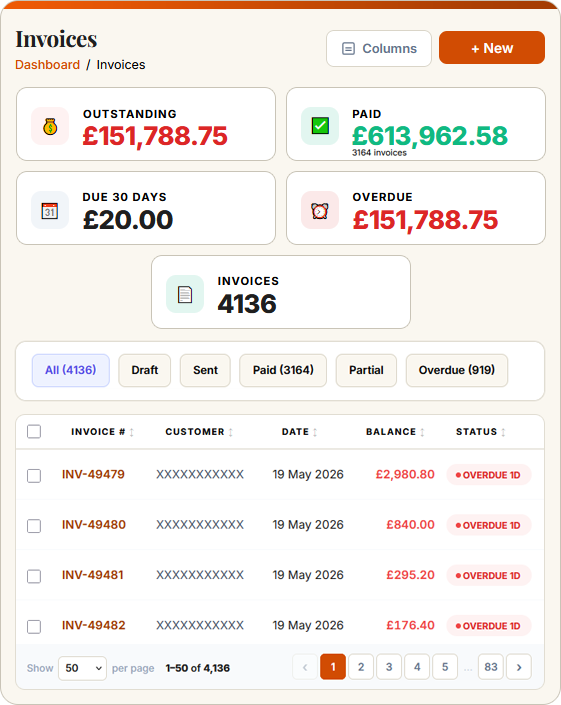561x705 pixels.
Task: Click Overdue 1D badge on INV-49482
Action: 489,626
